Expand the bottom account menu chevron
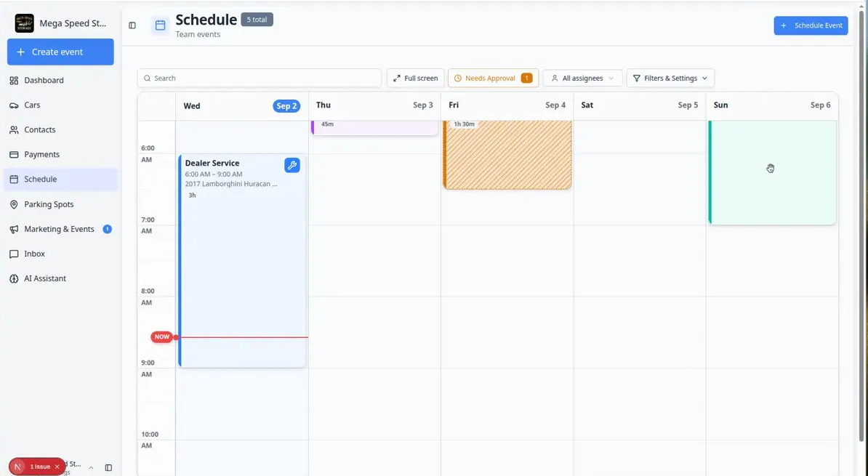868x476 pixels. click(91, 468)
